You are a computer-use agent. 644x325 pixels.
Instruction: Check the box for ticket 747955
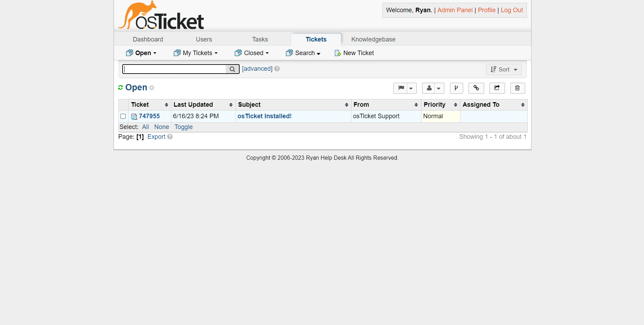point(123,116)
